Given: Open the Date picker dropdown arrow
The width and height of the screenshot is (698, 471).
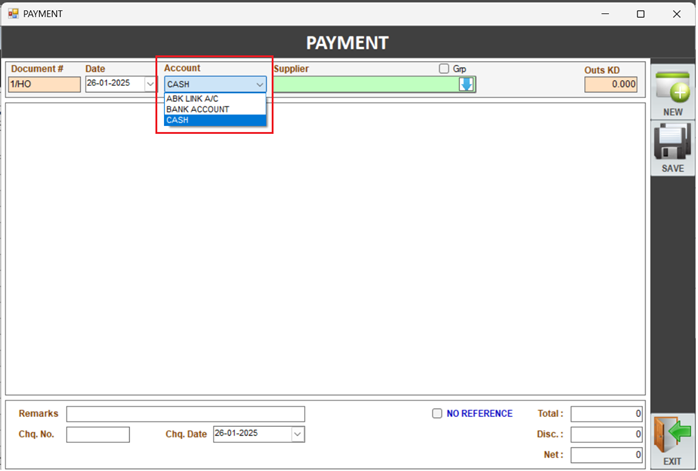Looking at the screenshot, I should pyautogui.click(x=150, y=84).
